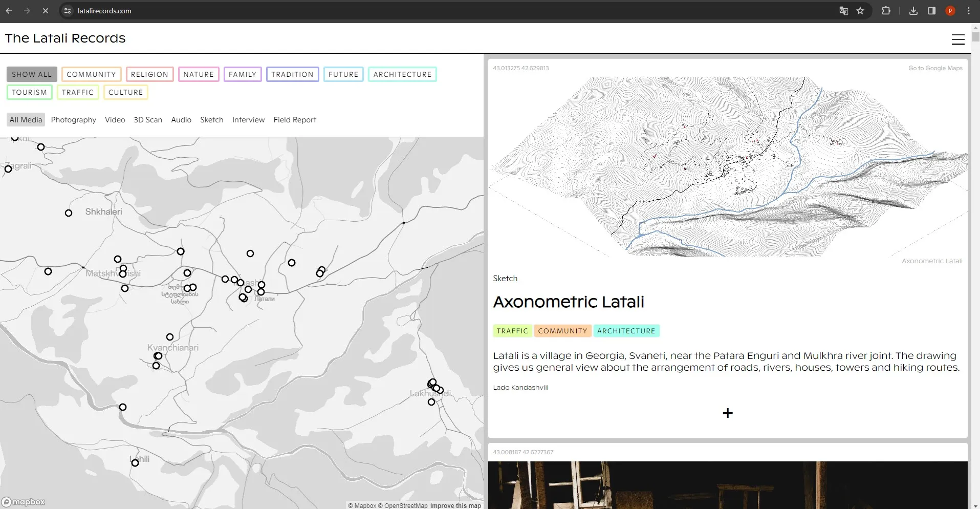Image resolution: width=980 pixels, height=509 pixels.
Task: Toggle the browser side panel icon
Action: 931,11
